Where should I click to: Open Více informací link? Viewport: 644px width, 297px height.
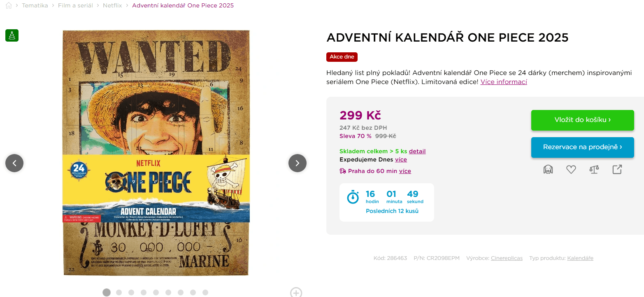coord(504,82)
